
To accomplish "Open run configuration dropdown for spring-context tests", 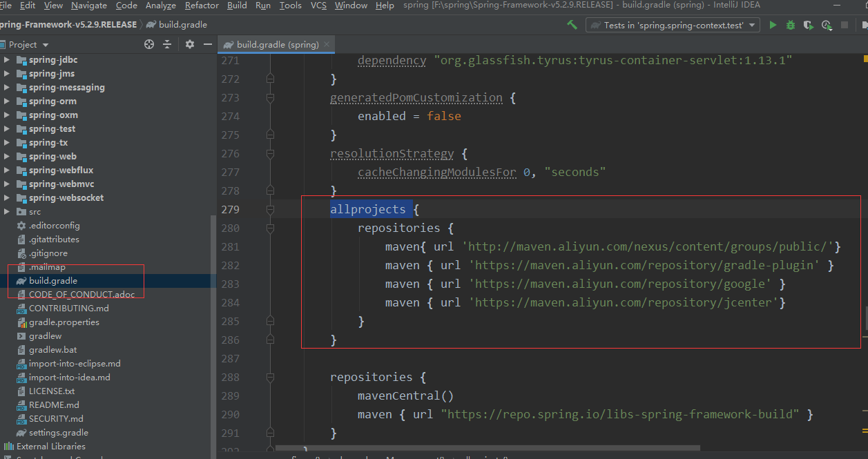I will [673, 25].
